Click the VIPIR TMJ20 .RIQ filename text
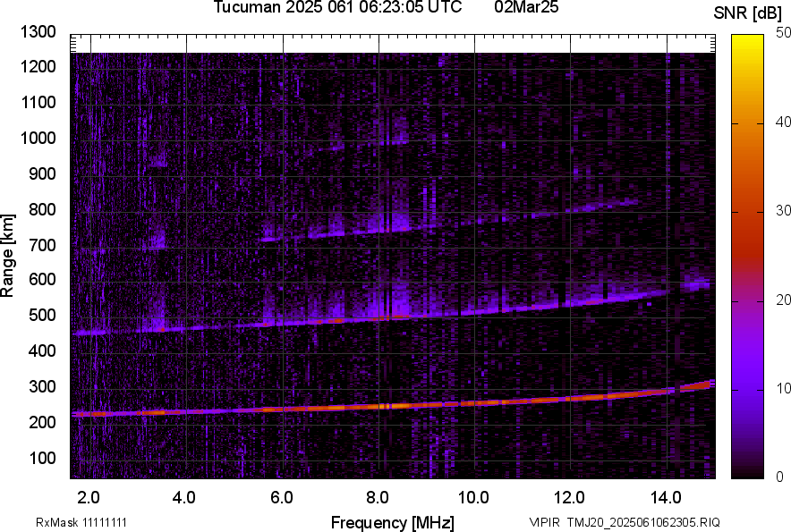Viewport: 791px width, 532px height. click(x=624, y=522)
